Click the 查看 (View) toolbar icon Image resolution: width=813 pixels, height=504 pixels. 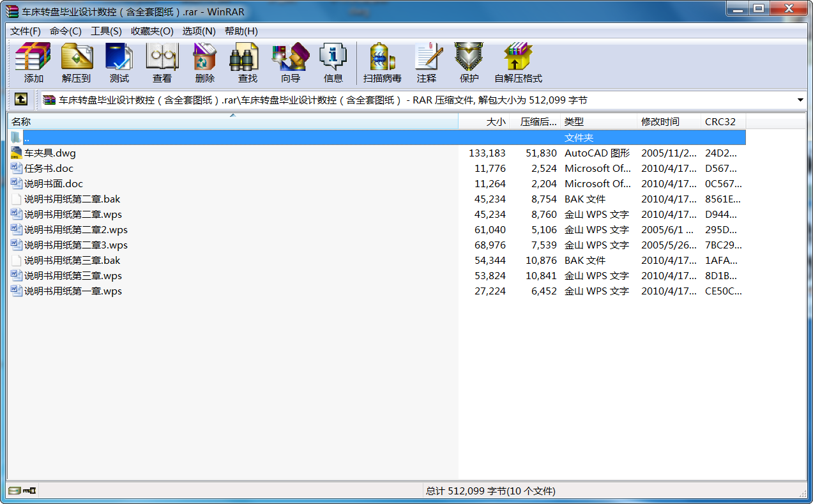[162, 63]
